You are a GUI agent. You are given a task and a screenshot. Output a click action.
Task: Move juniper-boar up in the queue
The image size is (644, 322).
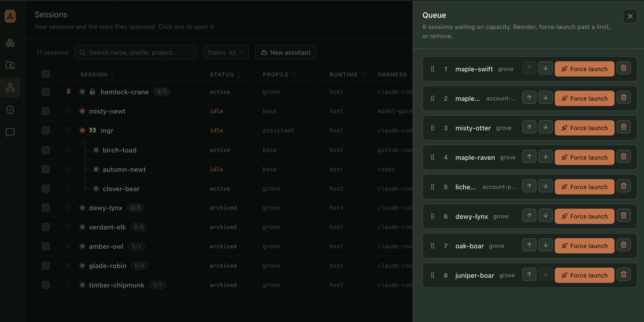529,274
